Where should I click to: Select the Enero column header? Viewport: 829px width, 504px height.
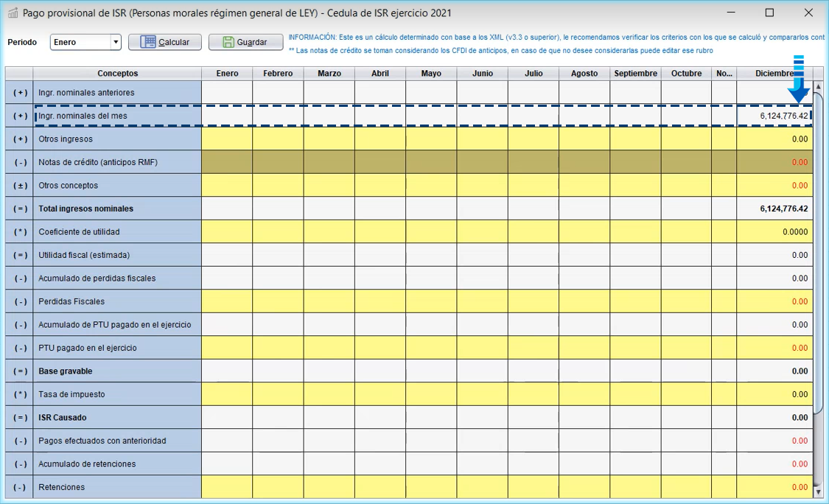click(227, 74)
